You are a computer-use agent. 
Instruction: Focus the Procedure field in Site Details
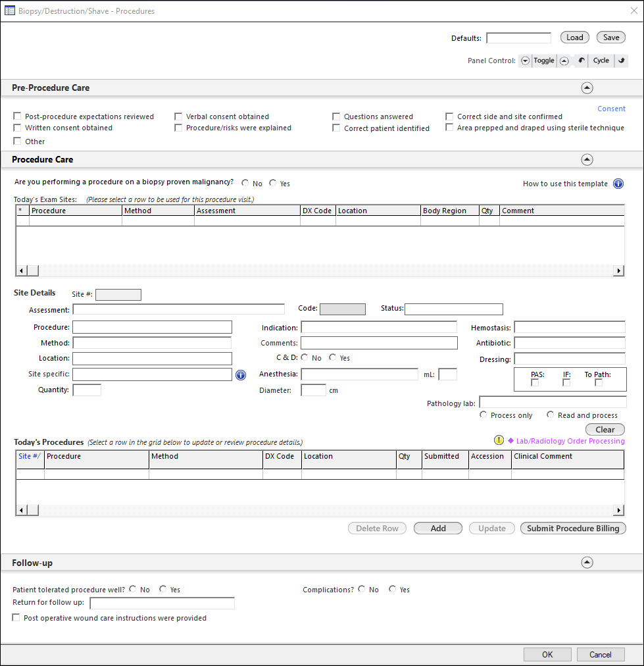point(153,327)
